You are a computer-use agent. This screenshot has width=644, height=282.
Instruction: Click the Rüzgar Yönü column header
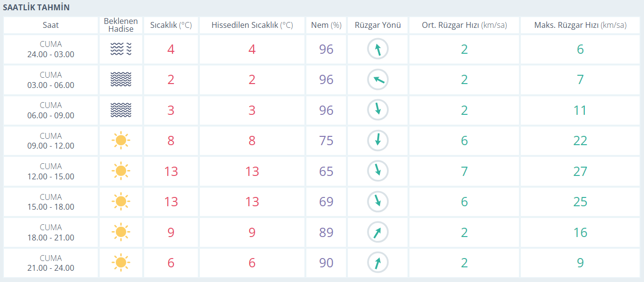(378, 25)
